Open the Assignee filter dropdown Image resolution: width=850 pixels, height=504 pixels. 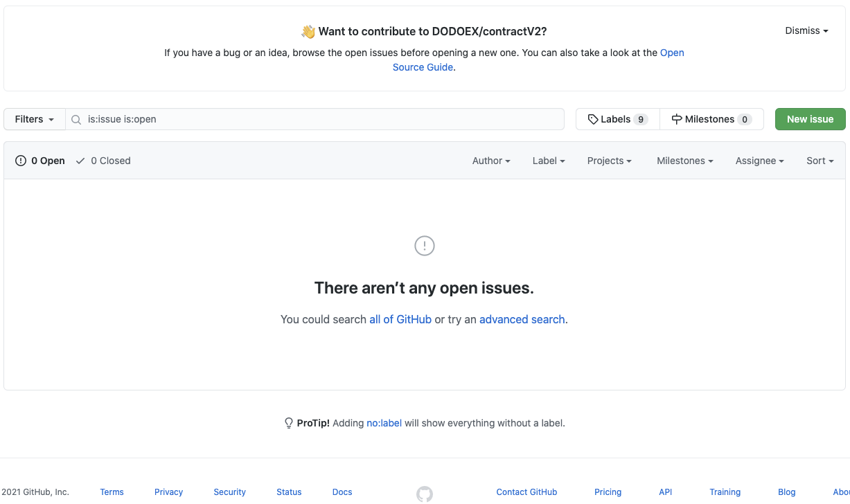760,161
